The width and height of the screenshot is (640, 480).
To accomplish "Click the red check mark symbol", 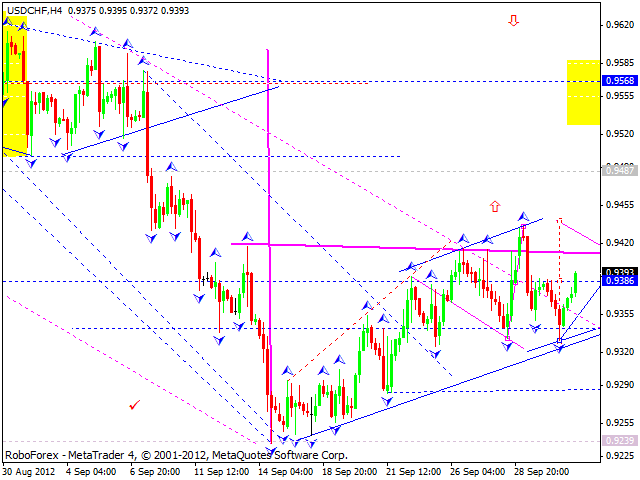I will [134, 405].
